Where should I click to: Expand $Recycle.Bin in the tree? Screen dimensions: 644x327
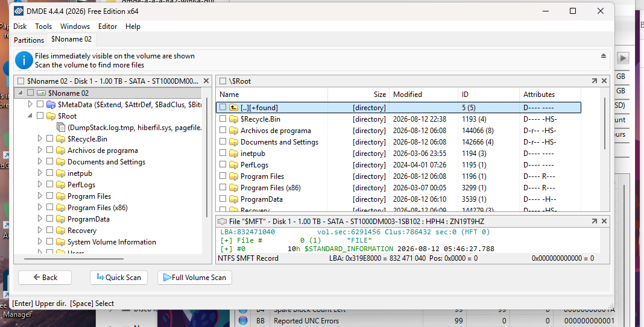[x=40, y=139]
